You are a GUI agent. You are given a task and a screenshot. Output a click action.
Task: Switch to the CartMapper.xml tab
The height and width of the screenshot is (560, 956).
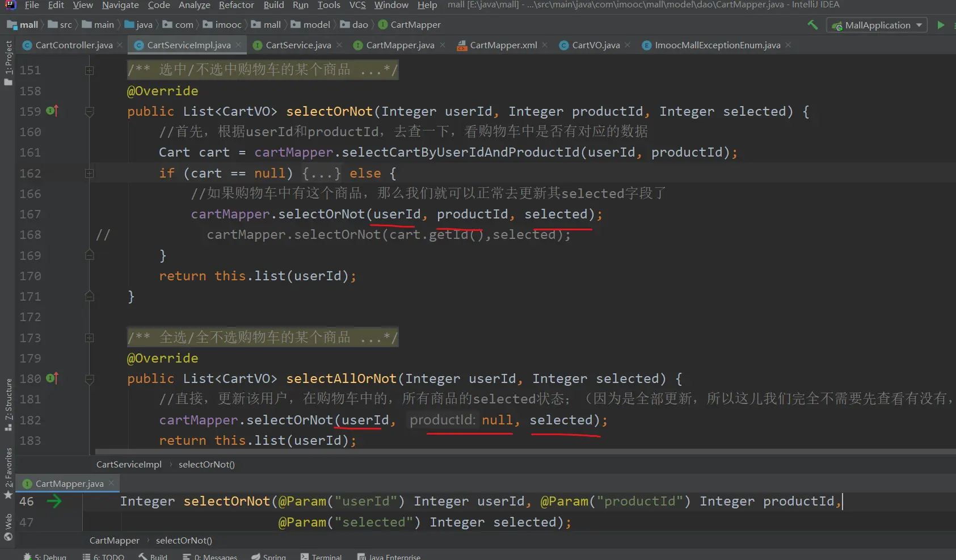pos(503,45)
